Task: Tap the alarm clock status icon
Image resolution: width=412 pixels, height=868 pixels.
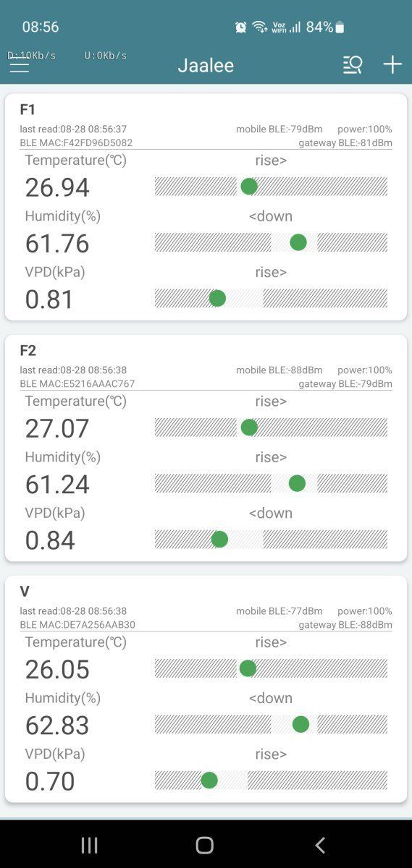Action: [241, 27]
